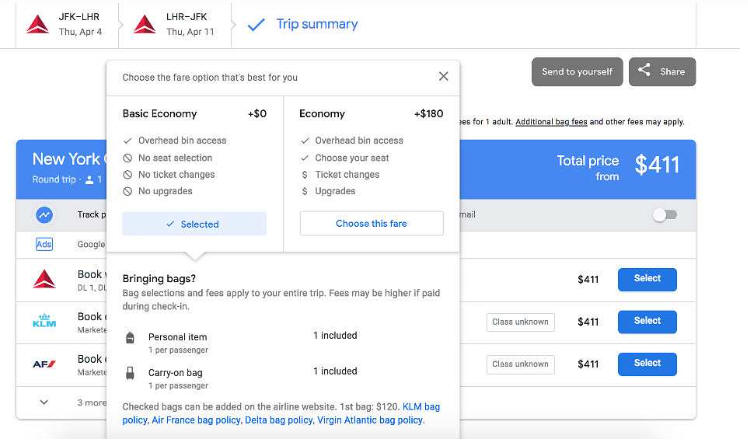The height and width of the screenshot is (441, 748).
Task: Click the Delta logo in booking row
Action: [44, 279]
